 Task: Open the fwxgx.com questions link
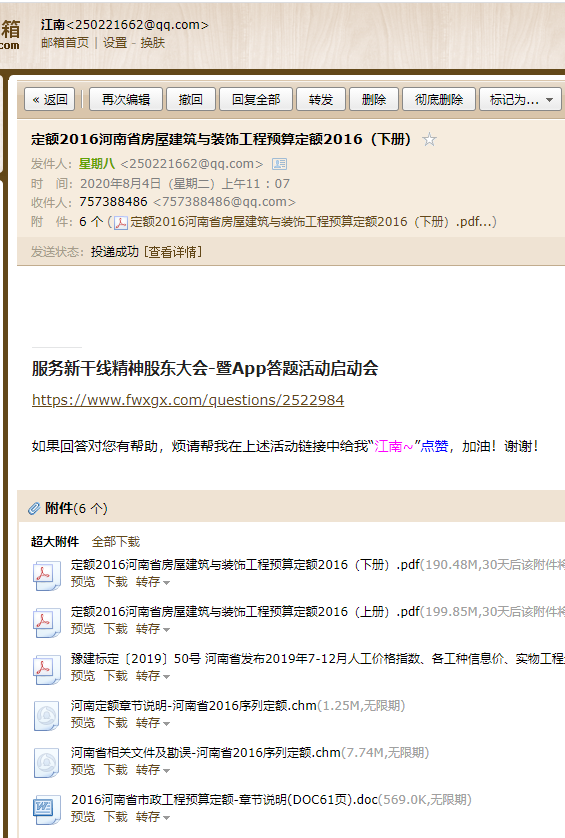pos(188,400)
